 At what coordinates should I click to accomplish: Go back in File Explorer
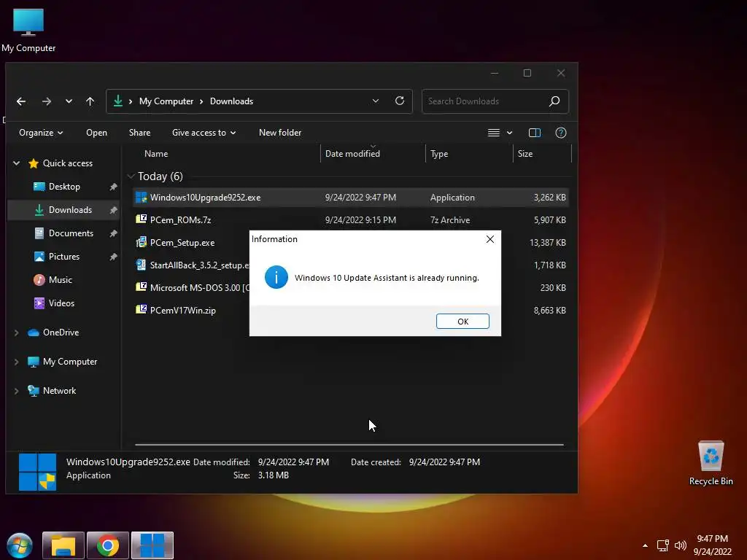21,101
